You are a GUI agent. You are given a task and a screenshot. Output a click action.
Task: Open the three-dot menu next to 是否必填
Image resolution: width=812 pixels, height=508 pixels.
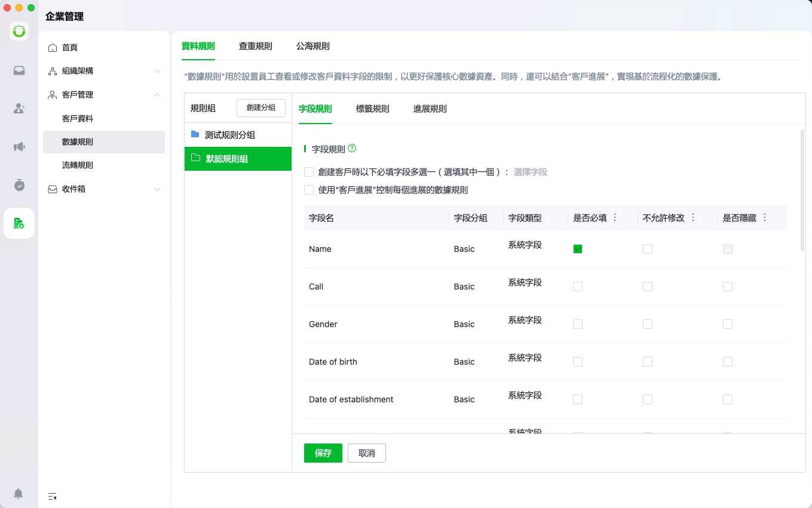(615, 218)
